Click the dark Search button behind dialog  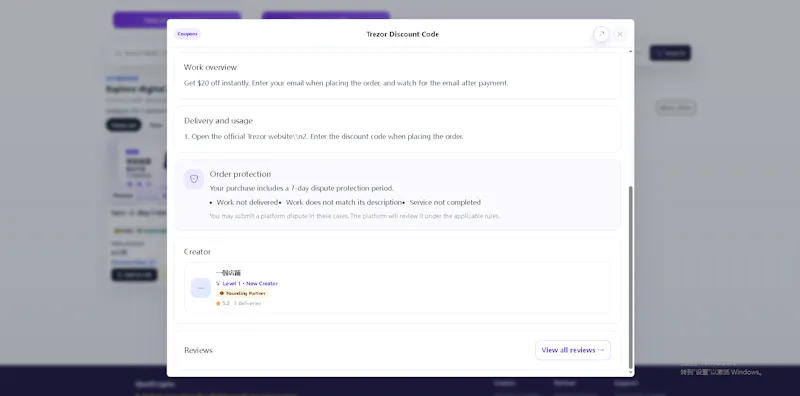670,53
